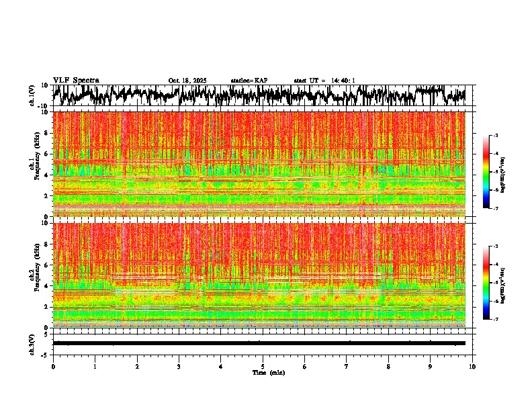Click the '-7' label on upper colorbar
The width and height of the screenshot is (532, 411).
(496, 208)
